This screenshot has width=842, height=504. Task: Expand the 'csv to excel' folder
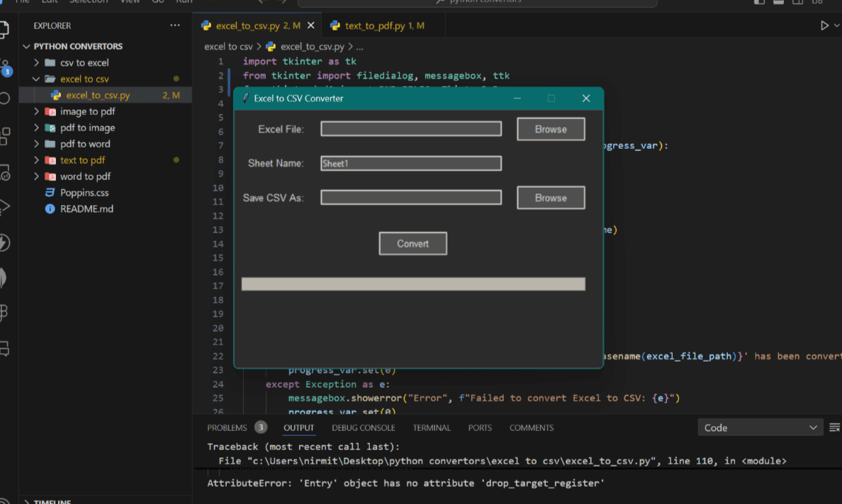(x=84, y=62)
